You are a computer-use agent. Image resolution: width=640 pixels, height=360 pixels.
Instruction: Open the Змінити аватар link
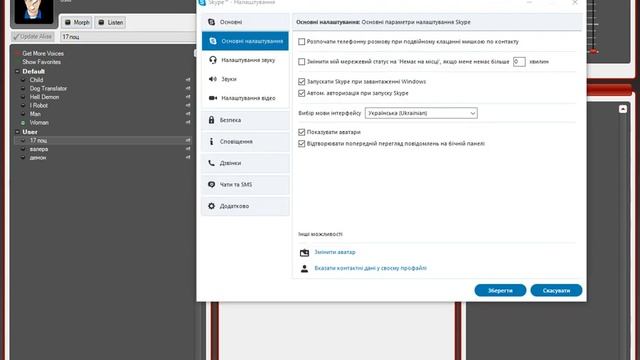click(335, 252)
